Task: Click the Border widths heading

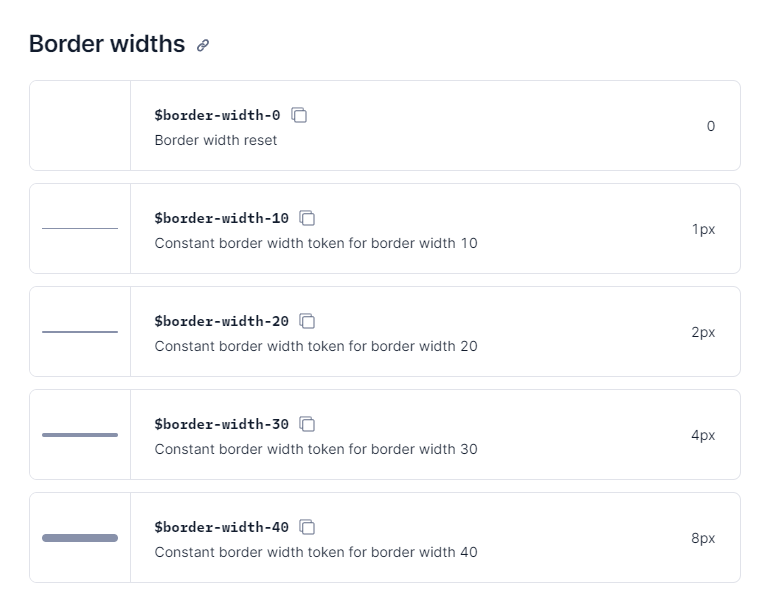Action: [x=107, y=44]
